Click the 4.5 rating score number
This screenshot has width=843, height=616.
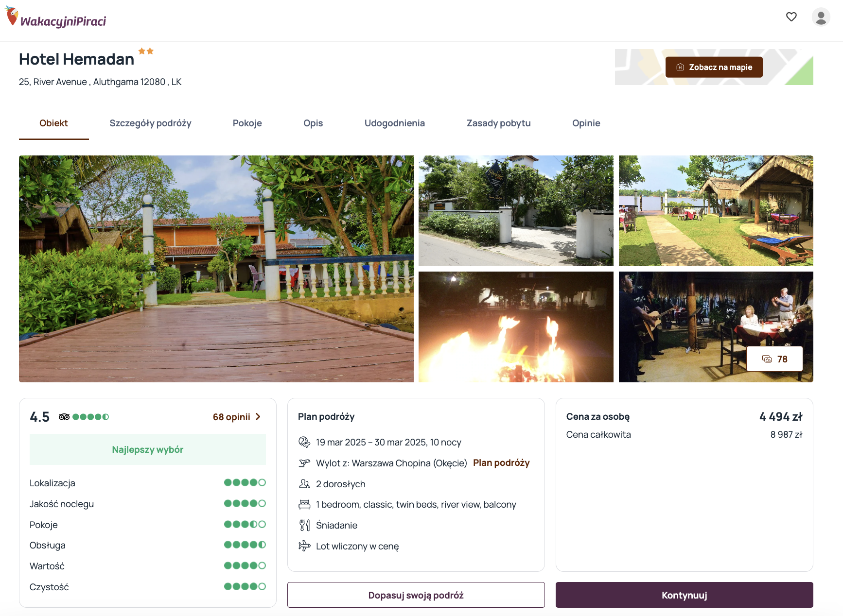[40, 417]
